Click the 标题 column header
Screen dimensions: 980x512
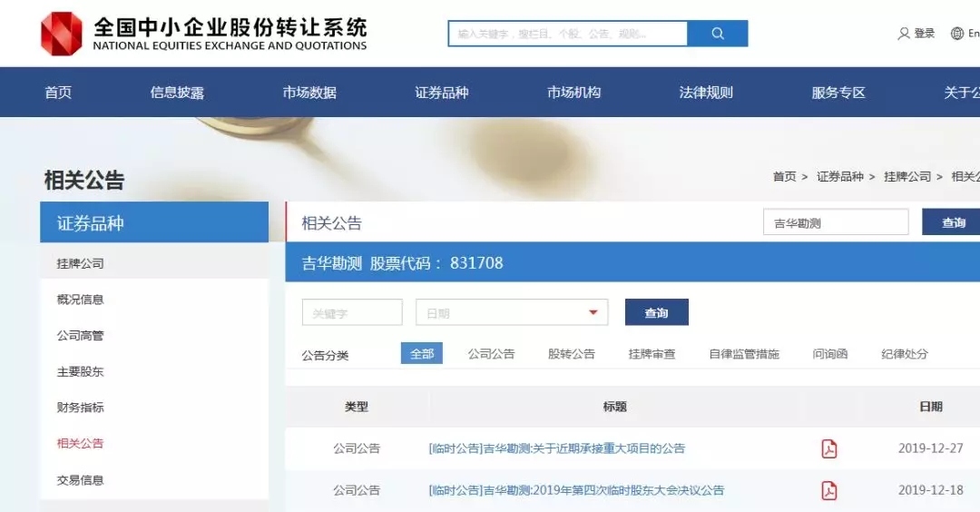pos(614,407)
